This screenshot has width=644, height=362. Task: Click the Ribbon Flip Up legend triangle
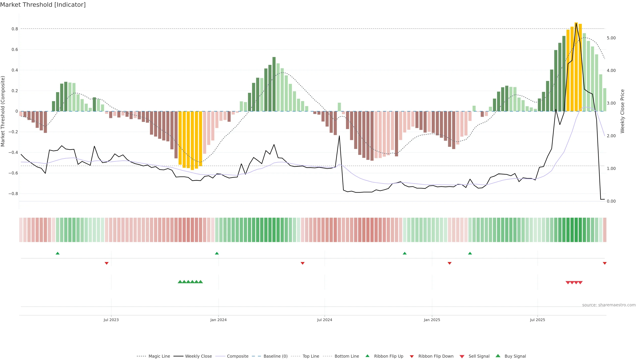point(367,356)
